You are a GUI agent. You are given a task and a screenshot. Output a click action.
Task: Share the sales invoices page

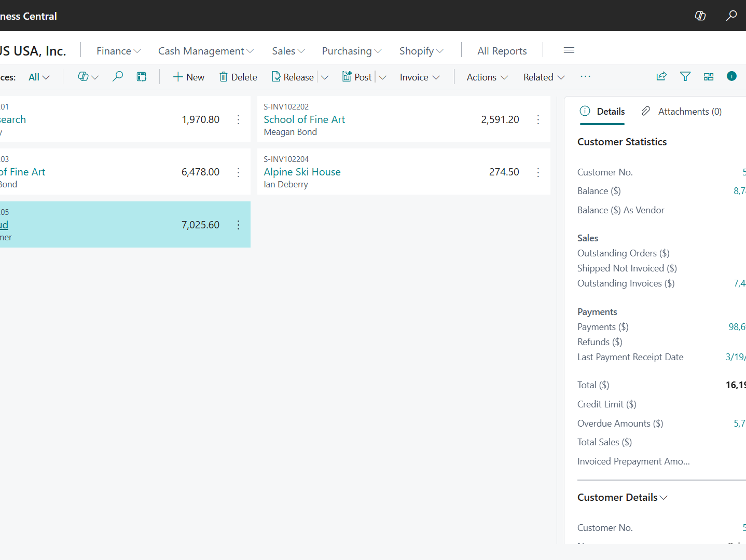[661, 76]
